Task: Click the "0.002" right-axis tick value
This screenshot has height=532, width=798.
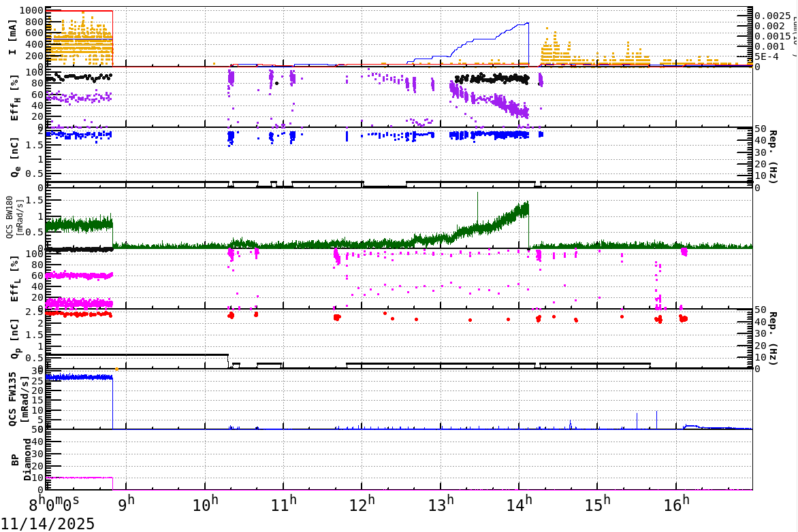Action: [x=769, y=26]
